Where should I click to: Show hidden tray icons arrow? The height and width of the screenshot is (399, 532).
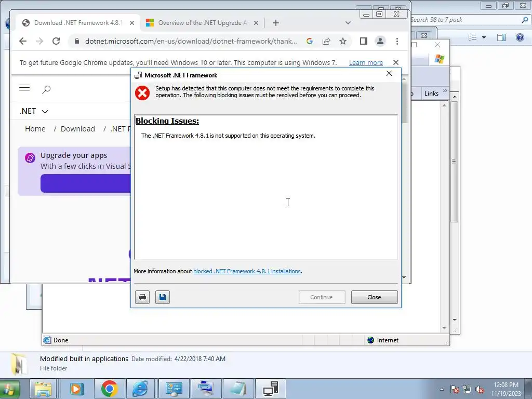pyautogui.click(x=442, y=389)
